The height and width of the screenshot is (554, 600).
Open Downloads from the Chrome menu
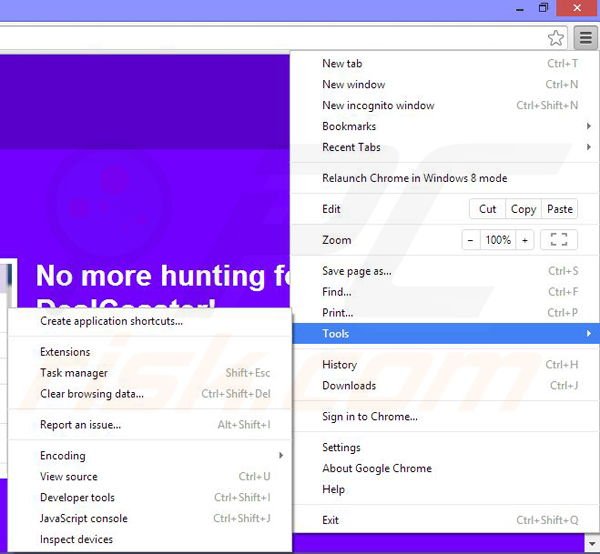[x=445, y=385]
